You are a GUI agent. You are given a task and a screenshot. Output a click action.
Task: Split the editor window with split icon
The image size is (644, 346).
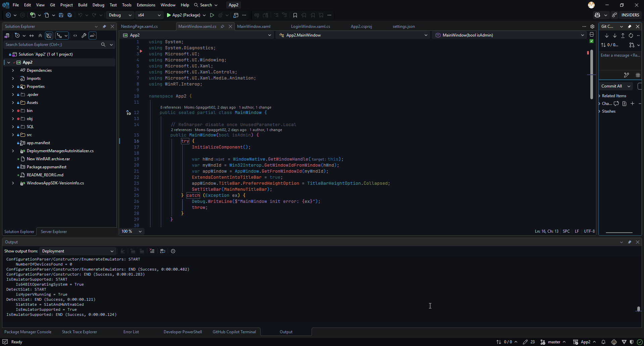coord(592,35)
